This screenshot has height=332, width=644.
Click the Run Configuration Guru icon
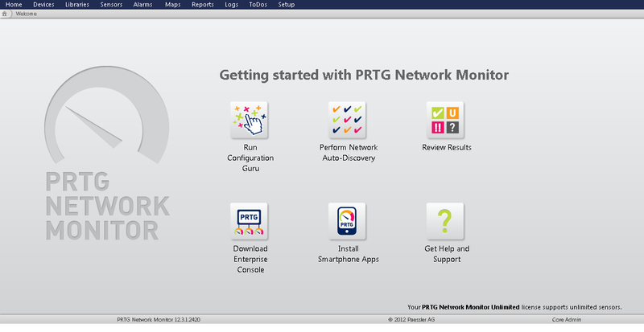249,121
